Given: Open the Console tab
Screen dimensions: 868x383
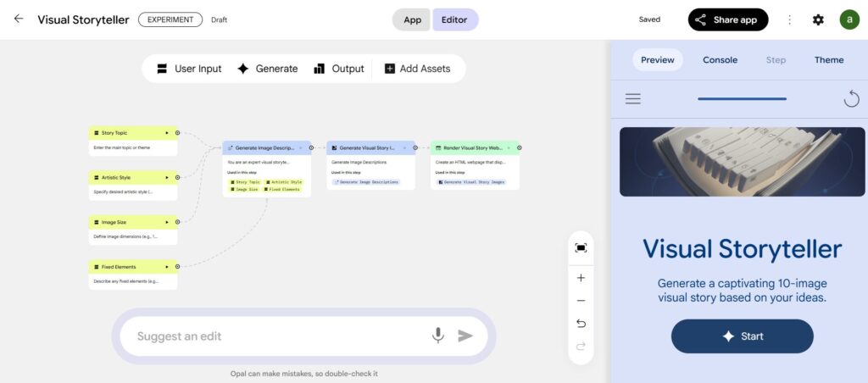Looking at the screenshot, I should 720,60.
